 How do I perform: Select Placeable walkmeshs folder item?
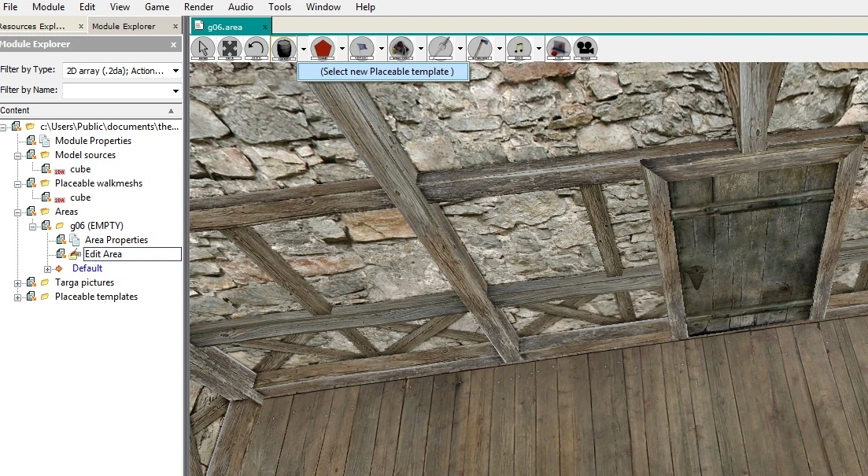click(98, 183)
